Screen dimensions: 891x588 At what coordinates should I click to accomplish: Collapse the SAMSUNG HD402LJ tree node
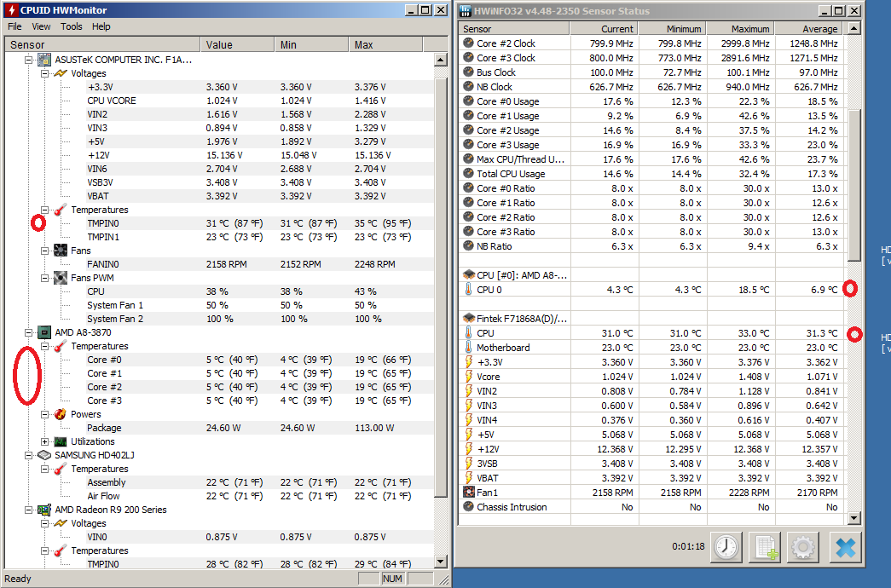28,455
